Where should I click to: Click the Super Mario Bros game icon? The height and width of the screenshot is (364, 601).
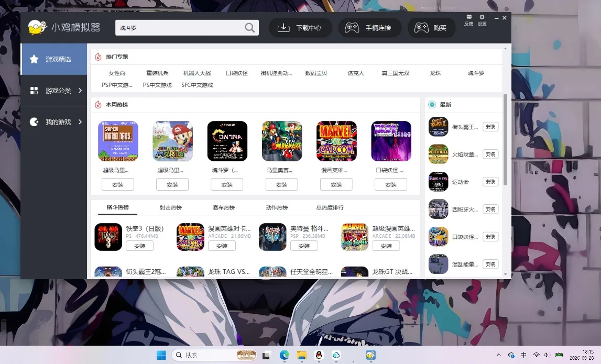pyautogui.click(x=118, y=141)
